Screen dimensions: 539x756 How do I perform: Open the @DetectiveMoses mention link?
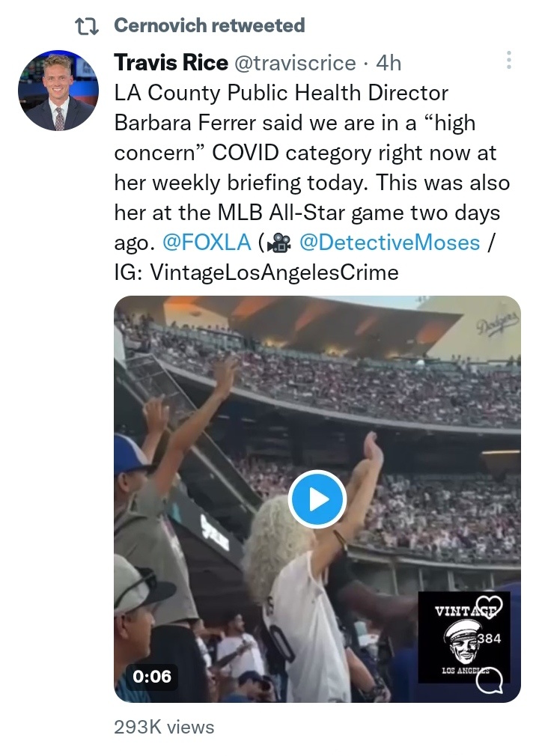[389, 242]
